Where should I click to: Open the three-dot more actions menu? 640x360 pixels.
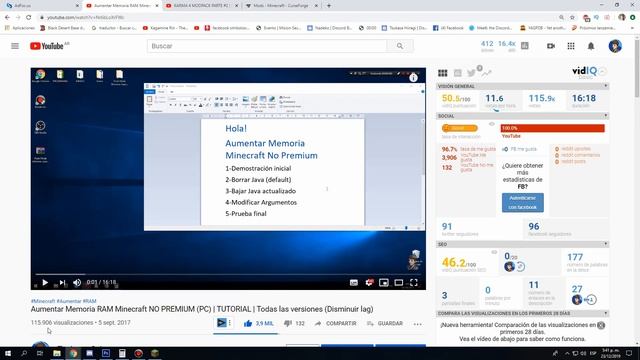click(x=417, y=324)
